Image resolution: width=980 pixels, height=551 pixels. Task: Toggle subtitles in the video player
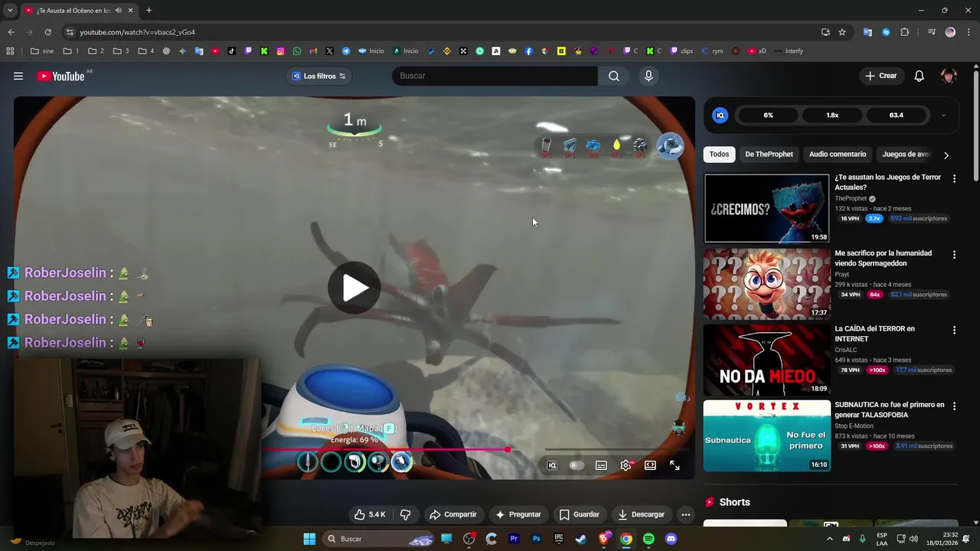point(602,465)
